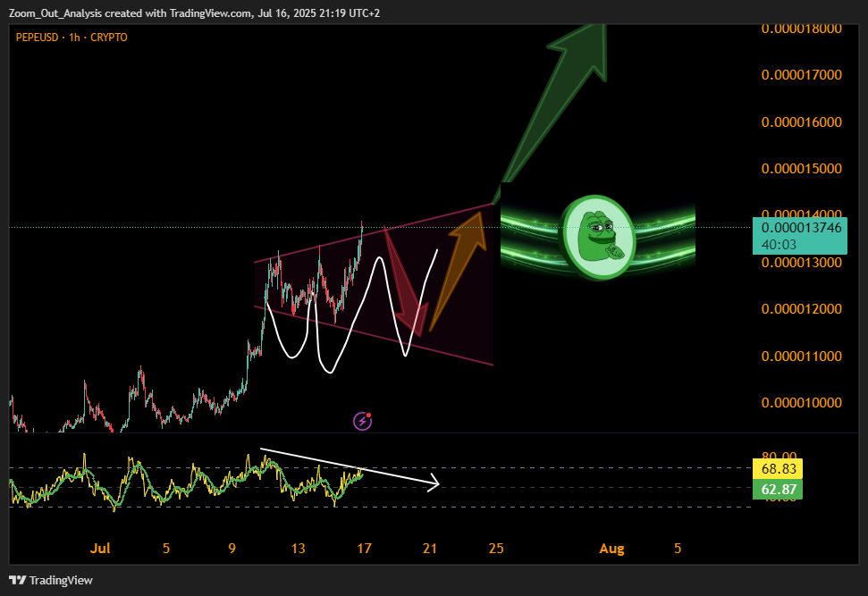The image size is (868, 596).
Task: Click the green 62.87 indicator value
Action: (779, 489)
